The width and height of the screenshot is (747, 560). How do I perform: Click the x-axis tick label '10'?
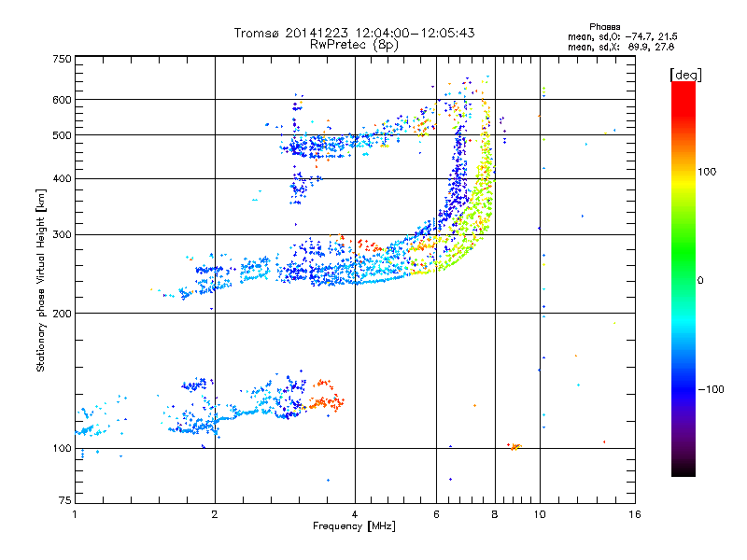(x=540, y=514)
